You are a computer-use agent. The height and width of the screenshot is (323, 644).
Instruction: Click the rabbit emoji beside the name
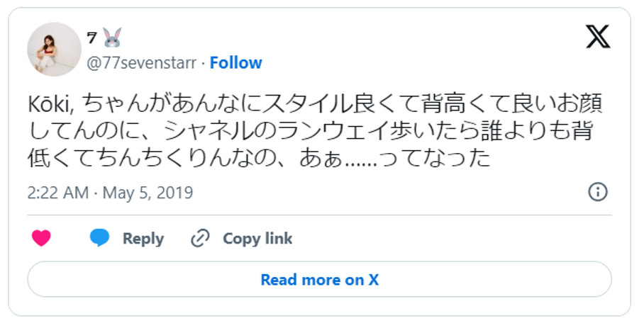pyautogui.click(x=112, y=40)
